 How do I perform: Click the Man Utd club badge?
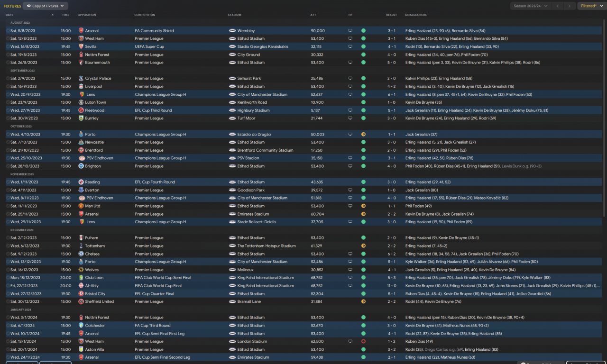coord(81,206)
